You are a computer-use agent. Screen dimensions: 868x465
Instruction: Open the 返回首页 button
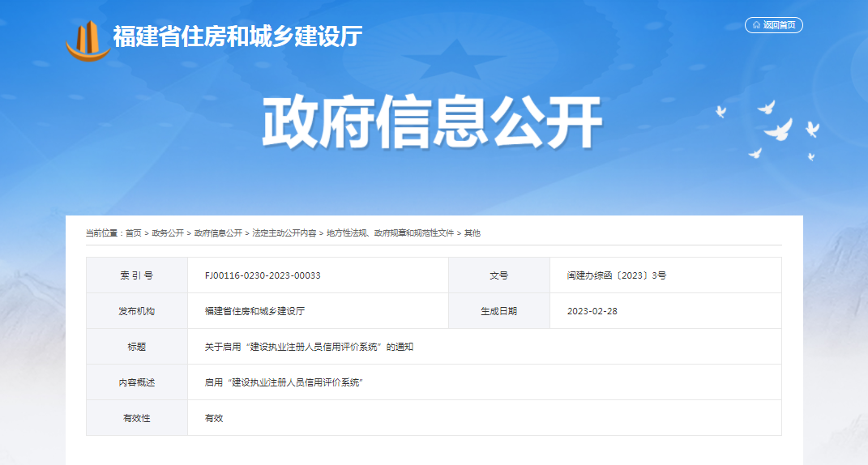[x=773, y=25]
